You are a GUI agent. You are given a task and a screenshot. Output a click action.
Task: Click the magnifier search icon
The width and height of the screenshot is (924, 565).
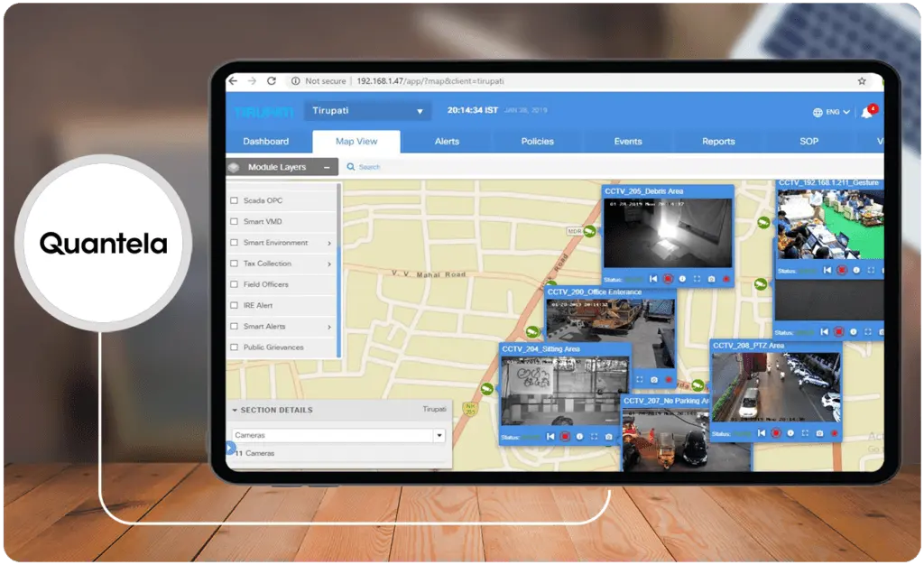[351, 167]
